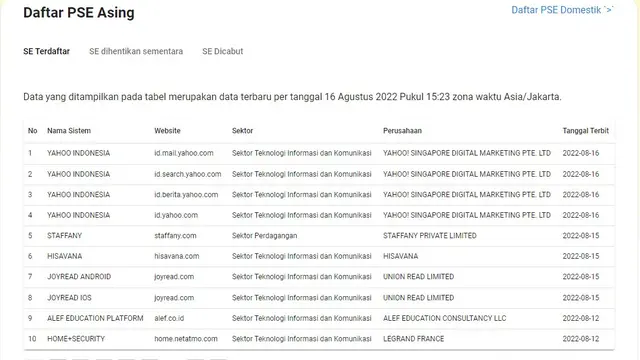Click the id.yahoo.com website cell
This screenshot has height=360, width=640.
click(176, 215)
